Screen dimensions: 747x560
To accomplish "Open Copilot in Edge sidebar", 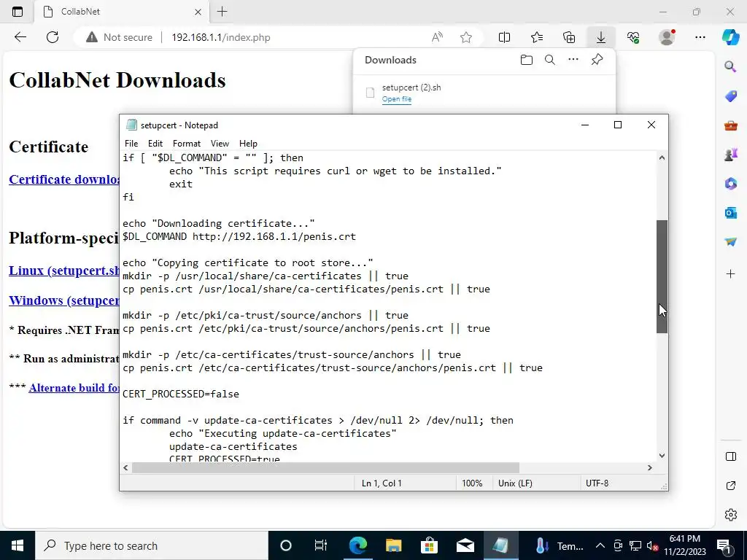I will tap(730, 37).
